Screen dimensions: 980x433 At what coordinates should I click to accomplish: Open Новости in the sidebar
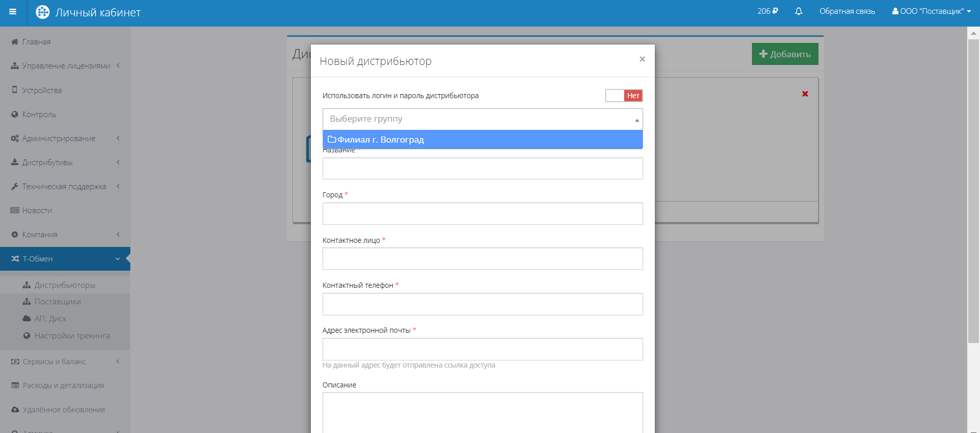37,211
